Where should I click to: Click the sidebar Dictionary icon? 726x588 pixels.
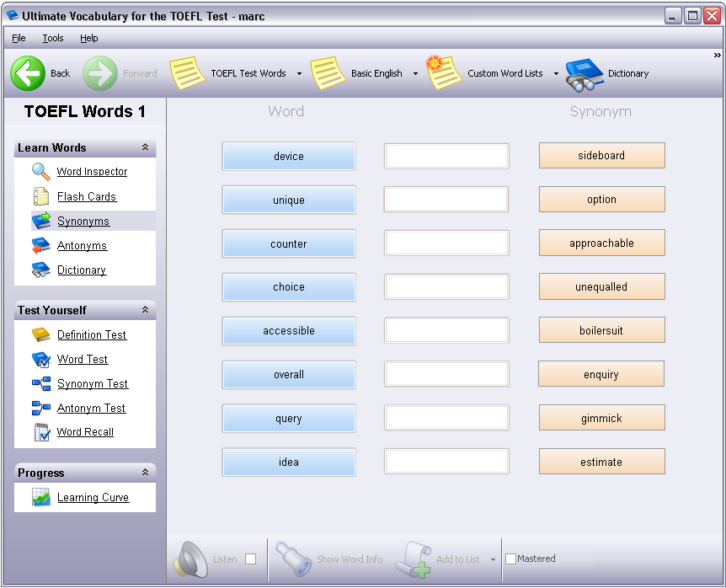click(40, 270)
